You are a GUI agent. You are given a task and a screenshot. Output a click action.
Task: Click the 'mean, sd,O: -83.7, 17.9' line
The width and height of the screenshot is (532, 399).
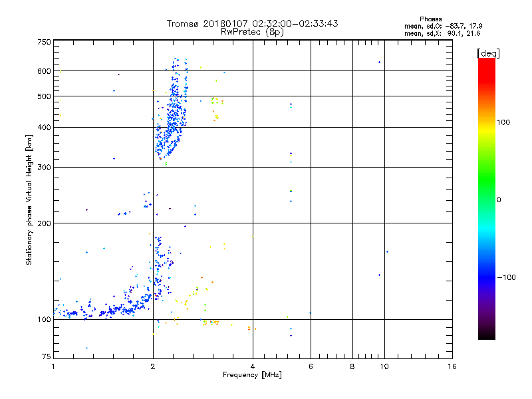[x=443, y=26]
